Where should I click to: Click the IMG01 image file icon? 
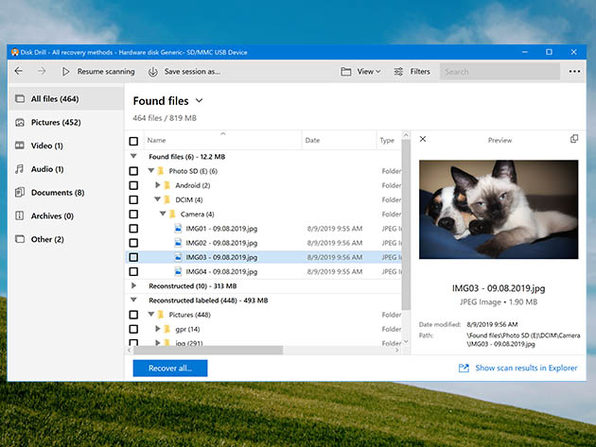pyautogui.click(x=178, y=228)
